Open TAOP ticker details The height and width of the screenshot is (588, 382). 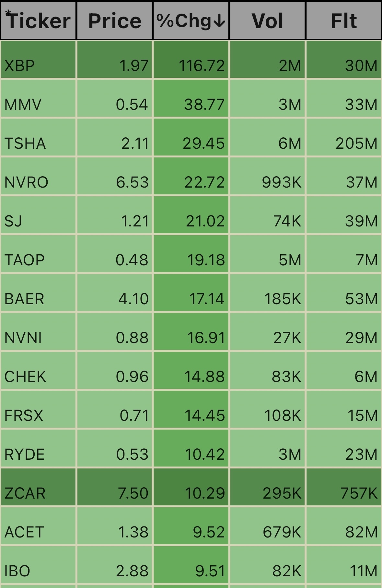(x=24, y=260)
